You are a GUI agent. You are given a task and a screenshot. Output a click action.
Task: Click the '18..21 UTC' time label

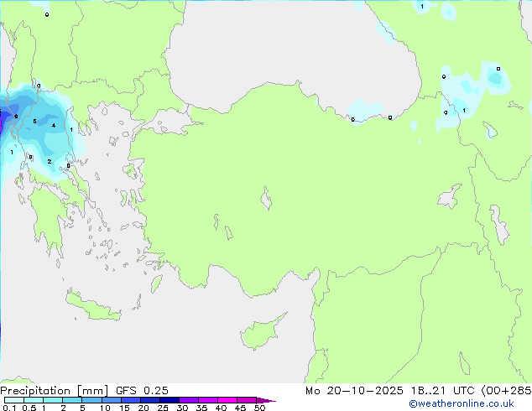442,391
